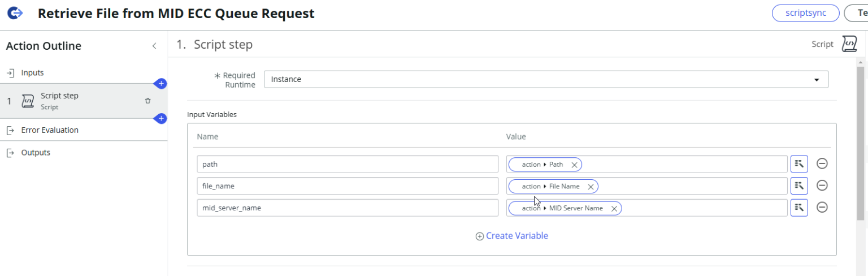Viewport: 868px width, 276px height.
Task: Go to Outputs in the outline
Action: click(x=36, y=153)
